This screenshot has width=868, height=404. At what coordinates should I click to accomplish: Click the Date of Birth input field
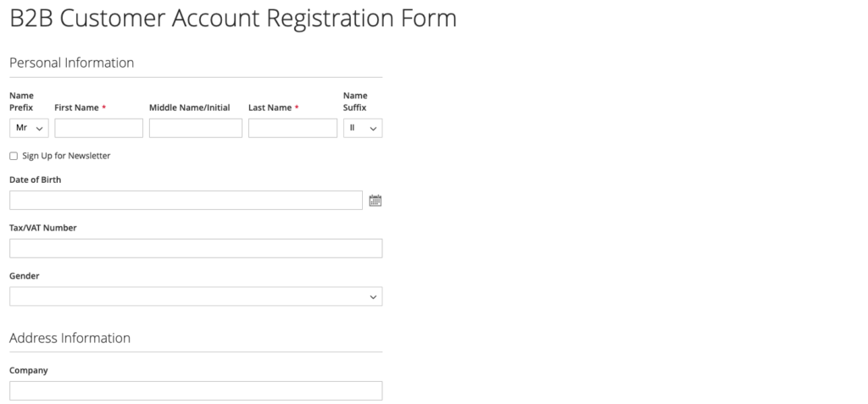[186, 200]
